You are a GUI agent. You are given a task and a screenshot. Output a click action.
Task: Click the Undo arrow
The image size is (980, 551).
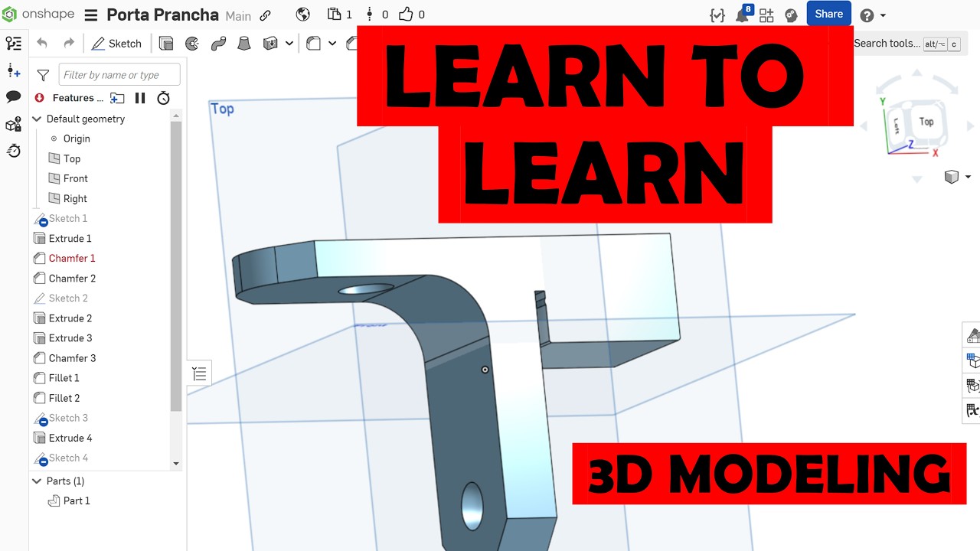coord(42,44)
